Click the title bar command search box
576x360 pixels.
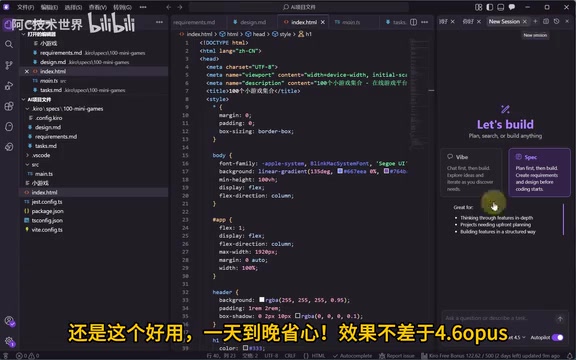pos(299,7)
